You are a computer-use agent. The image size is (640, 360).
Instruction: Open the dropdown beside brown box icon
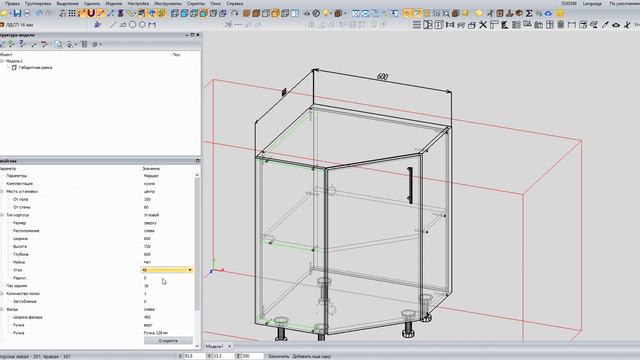pos(345,13)
